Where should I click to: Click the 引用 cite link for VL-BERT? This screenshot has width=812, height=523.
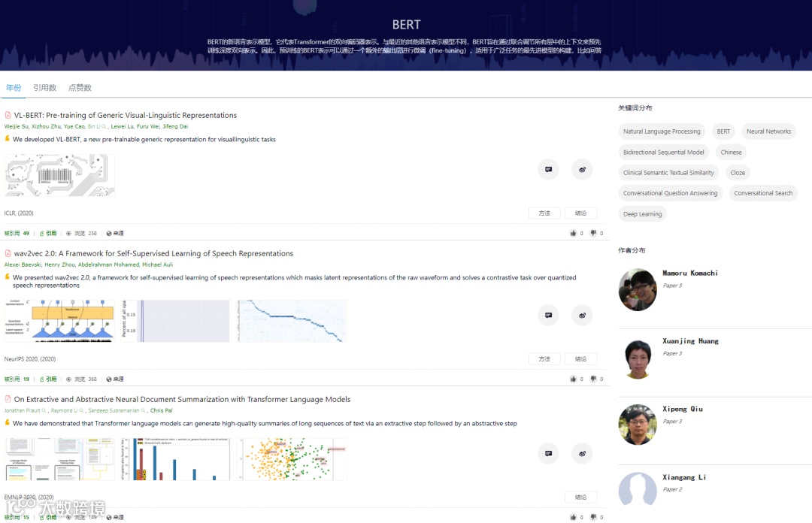pyautogui.click(x=48, y=233)
